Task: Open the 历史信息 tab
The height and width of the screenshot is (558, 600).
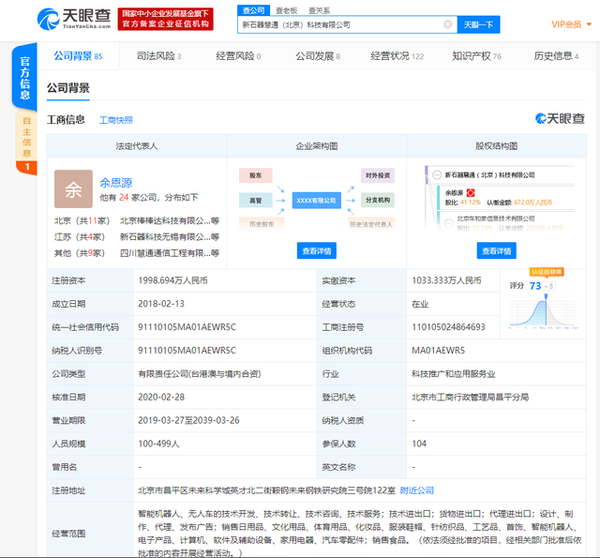Action: pyautogui.click(x=556, y=56)
